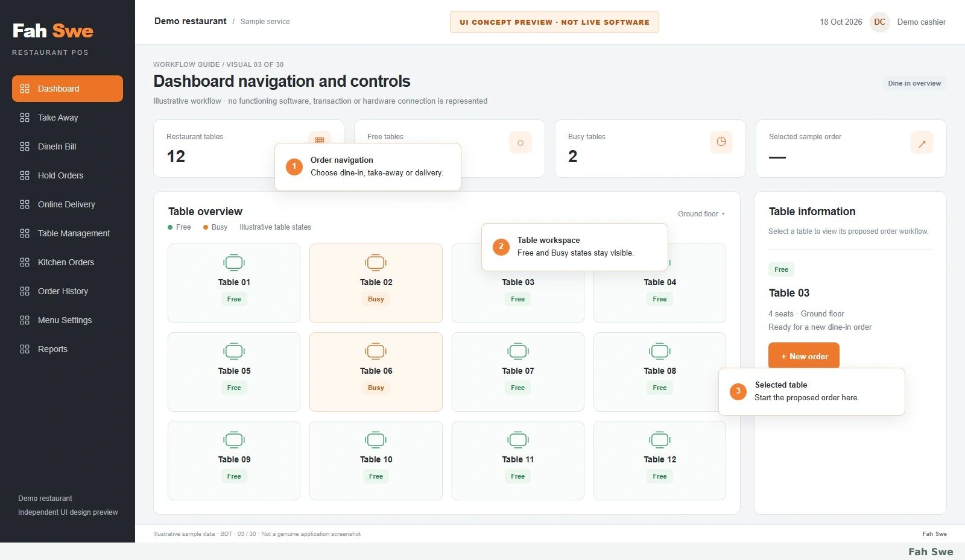This screenshot has height=560, width=965.
Task: Open Table Management page
Action: pos(68,233)
